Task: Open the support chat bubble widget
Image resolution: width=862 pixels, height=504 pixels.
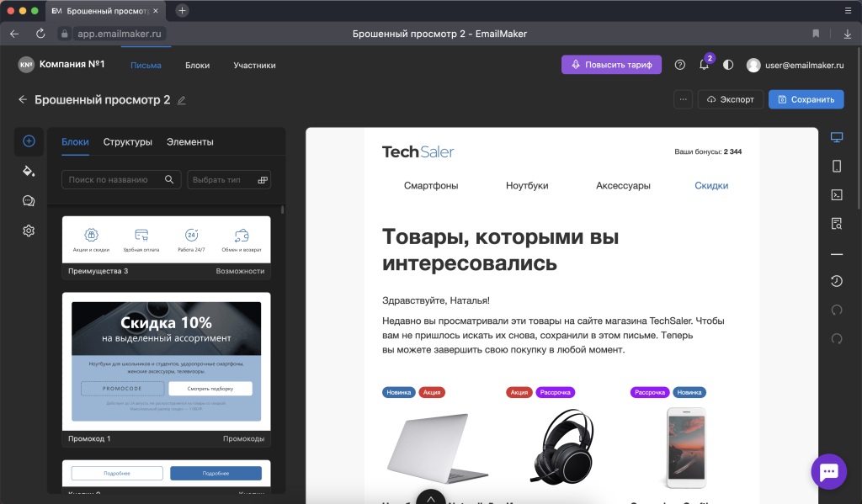Action: (x=829, y=471)
